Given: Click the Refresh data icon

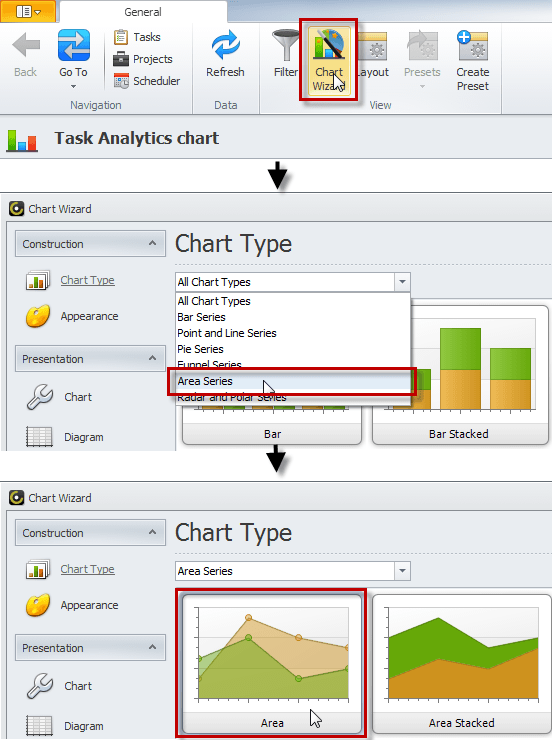Looking at the screenshot, I should point(226,46).
